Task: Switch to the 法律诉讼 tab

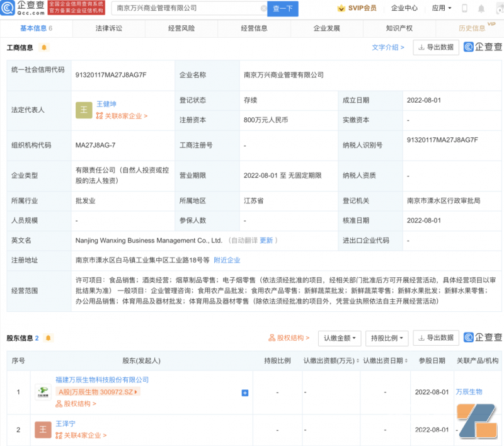Action: (108, 28)
